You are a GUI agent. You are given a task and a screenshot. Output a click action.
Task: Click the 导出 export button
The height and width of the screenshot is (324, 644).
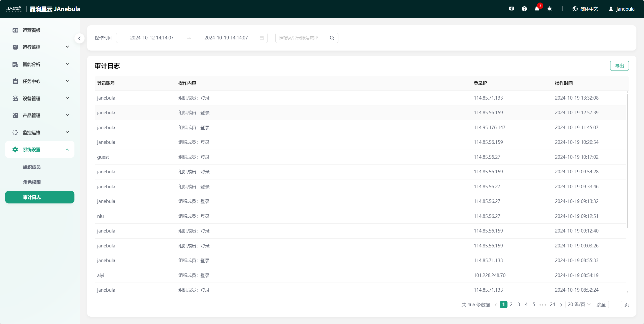619,66
